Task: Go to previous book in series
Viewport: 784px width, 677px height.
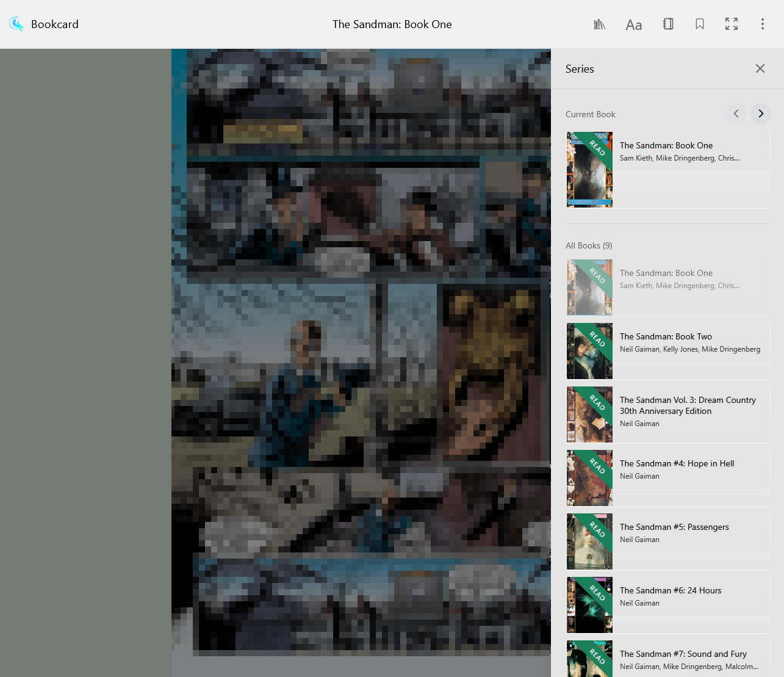Action: pos(736,114)
